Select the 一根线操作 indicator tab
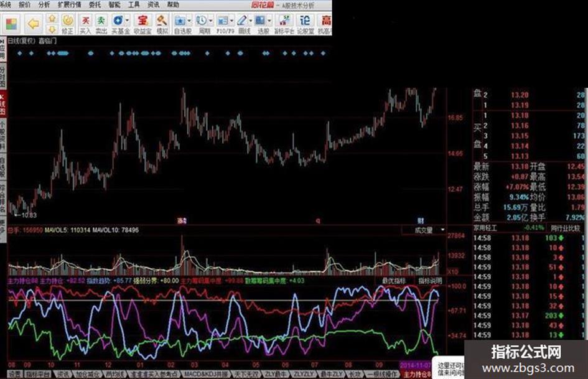588x379 pixels. coord(381,374)
